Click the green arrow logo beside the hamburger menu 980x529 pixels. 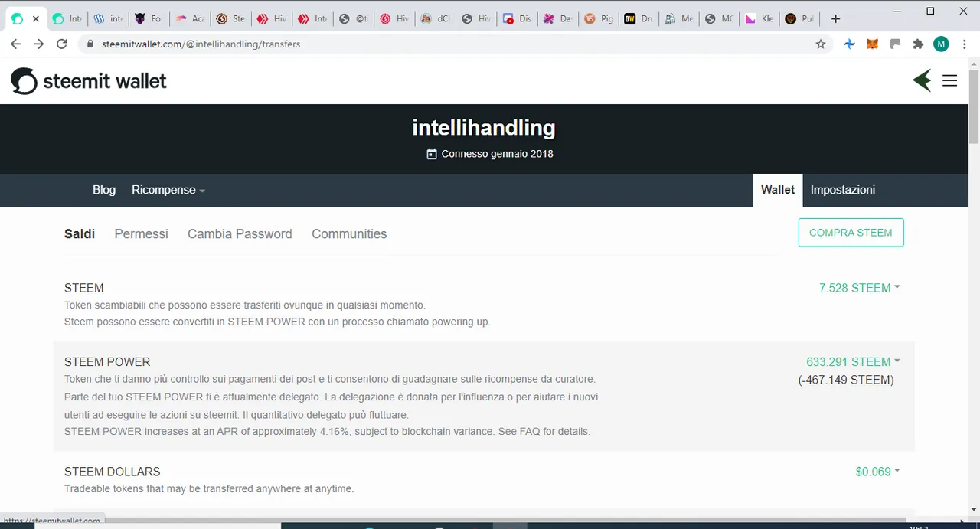click(x=923, y=80)
